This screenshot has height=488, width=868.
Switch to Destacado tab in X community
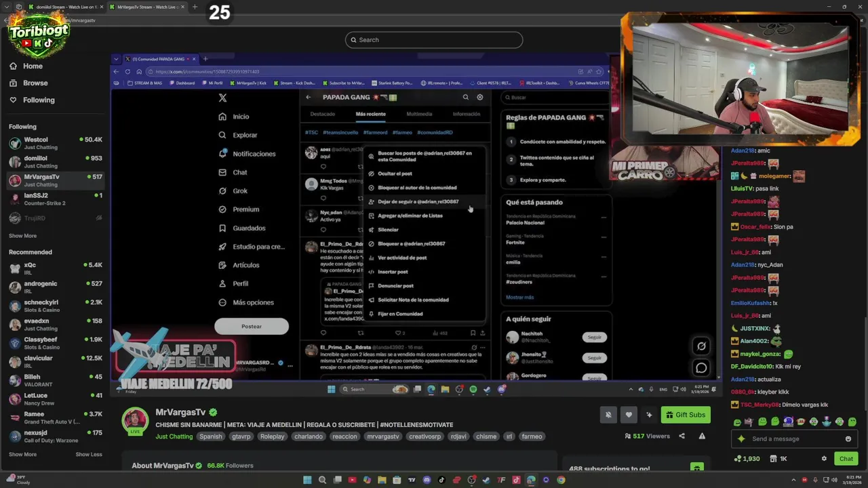click(323, 114)
